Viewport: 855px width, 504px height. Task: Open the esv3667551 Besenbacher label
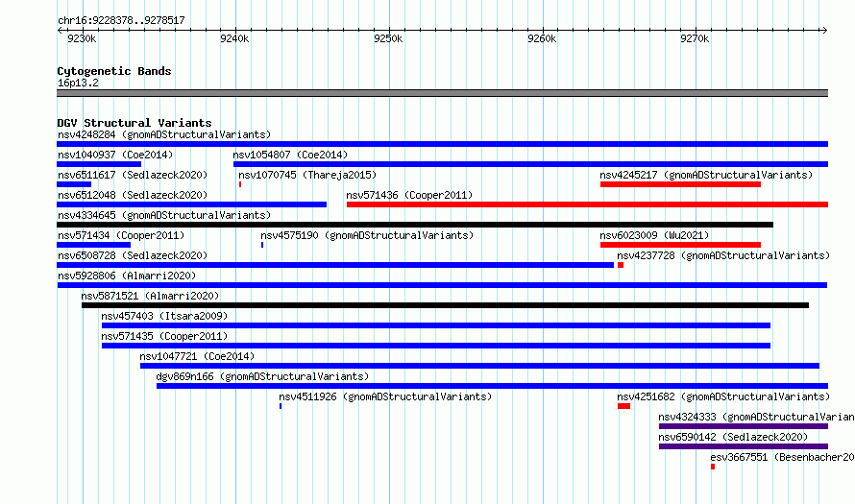coord(783,457)
